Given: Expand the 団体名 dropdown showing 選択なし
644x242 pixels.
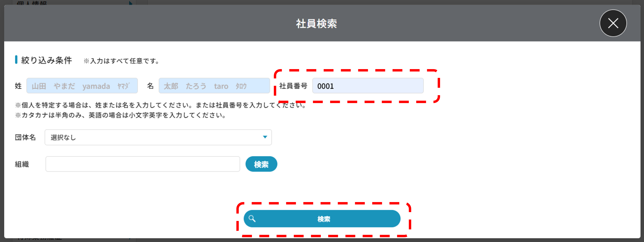Looking at the screenshot, I should click(158, 137).
